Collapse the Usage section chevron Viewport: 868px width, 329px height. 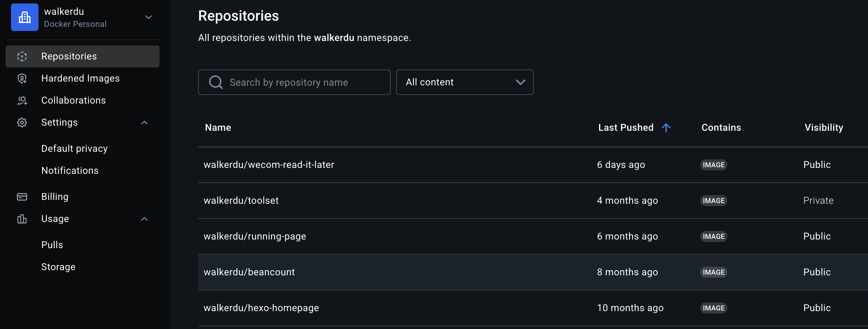tap(144, 219)
